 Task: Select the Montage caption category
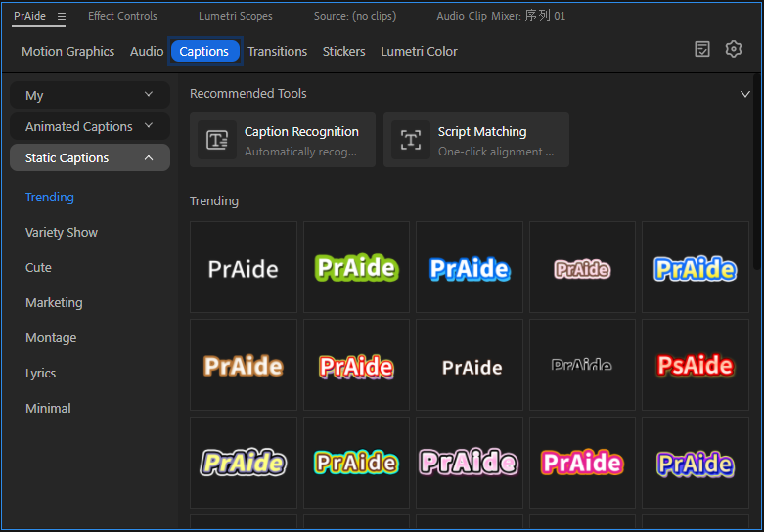coord(51,337)
